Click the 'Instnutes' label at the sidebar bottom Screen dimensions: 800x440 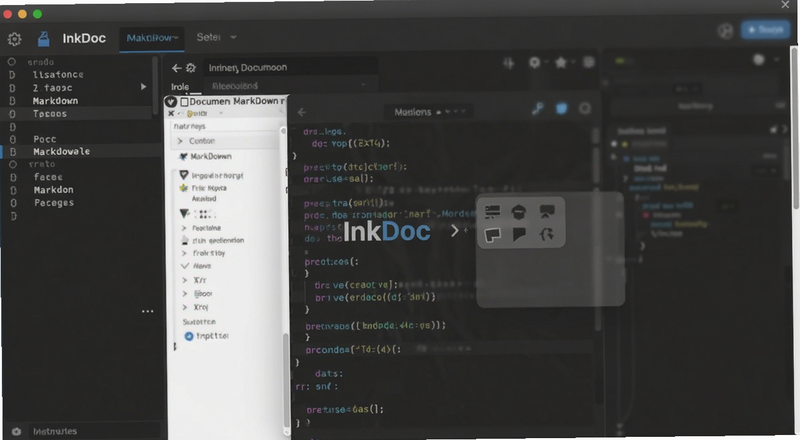(x=55, y=432)
